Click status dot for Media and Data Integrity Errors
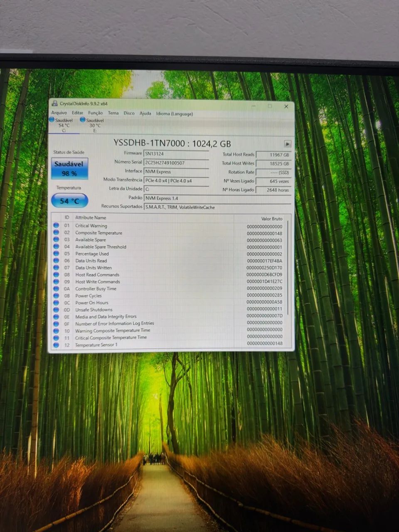 click(x=56, y=317)
